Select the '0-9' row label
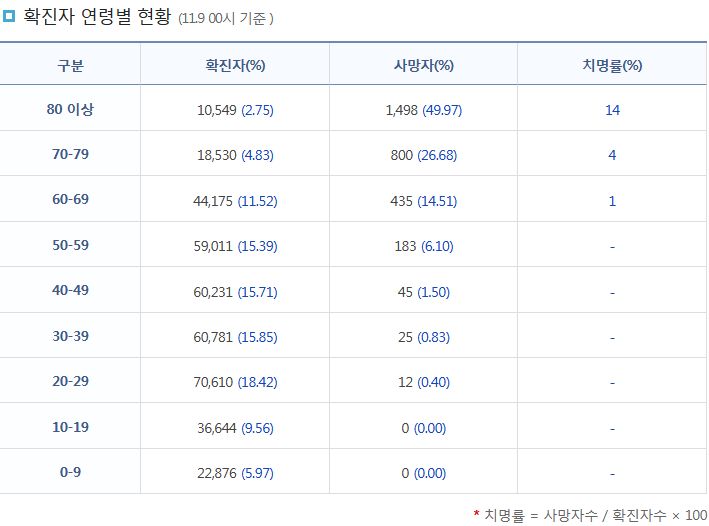The width and height of the screenshot is (709, 526). coord(71,472)
